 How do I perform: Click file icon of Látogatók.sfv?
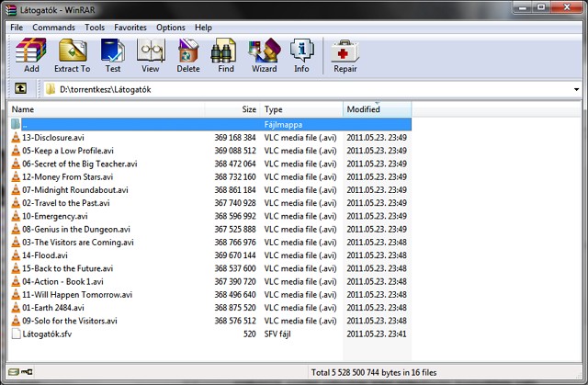[x=16, y=334]
